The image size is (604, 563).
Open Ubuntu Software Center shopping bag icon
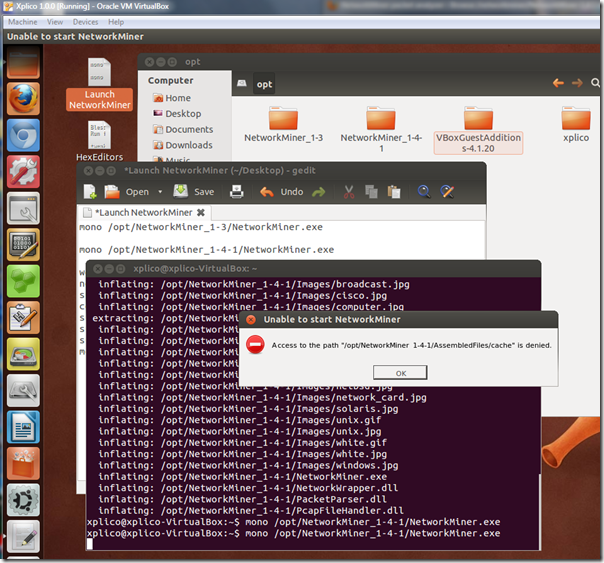pos(23,463)
